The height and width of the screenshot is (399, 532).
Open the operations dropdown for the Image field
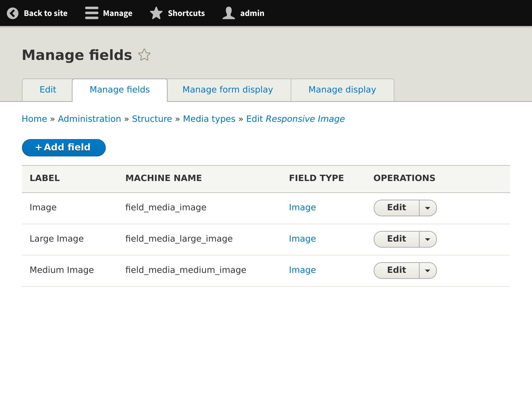pos(428,208)
